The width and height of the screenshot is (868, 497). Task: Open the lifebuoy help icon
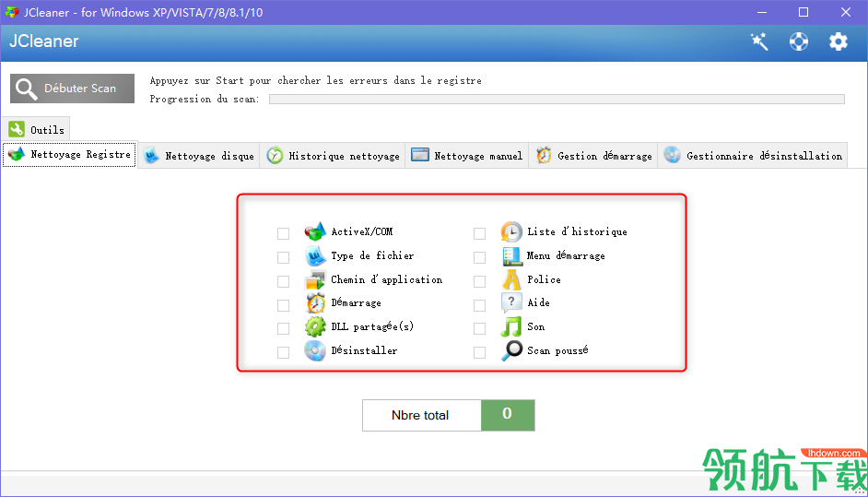pyautogui.click(x=798, y=41)
